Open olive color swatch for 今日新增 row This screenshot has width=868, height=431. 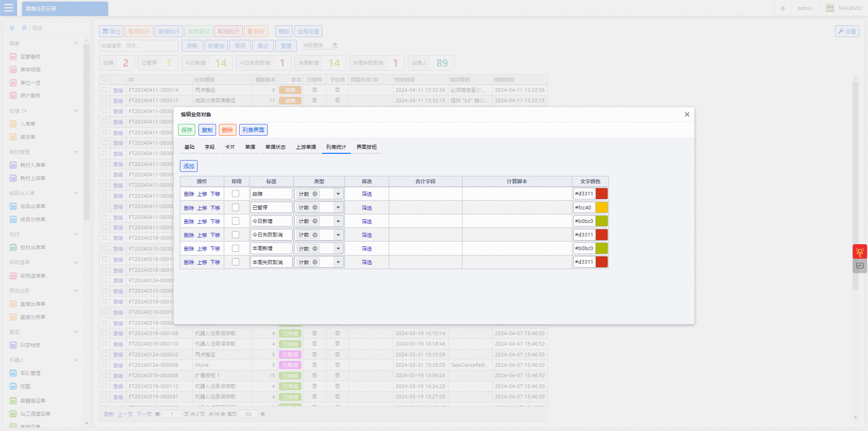601,221
